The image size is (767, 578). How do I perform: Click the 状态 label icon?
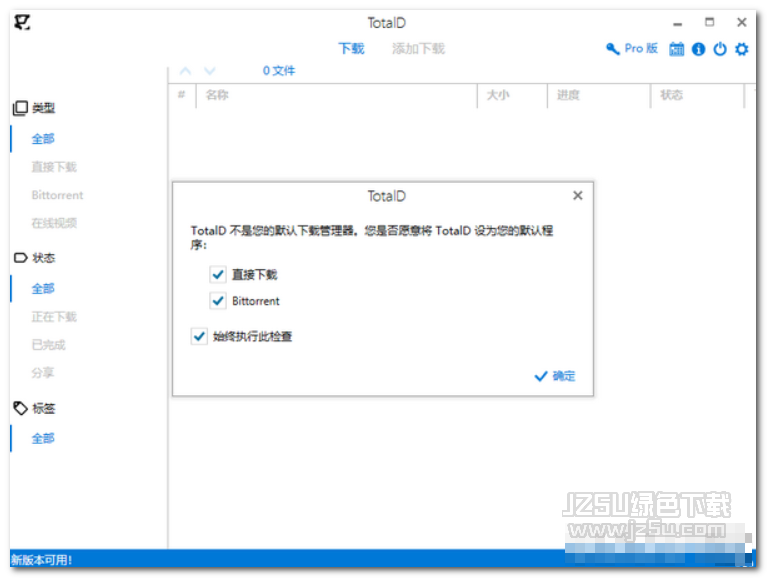[x=21, y=258]
